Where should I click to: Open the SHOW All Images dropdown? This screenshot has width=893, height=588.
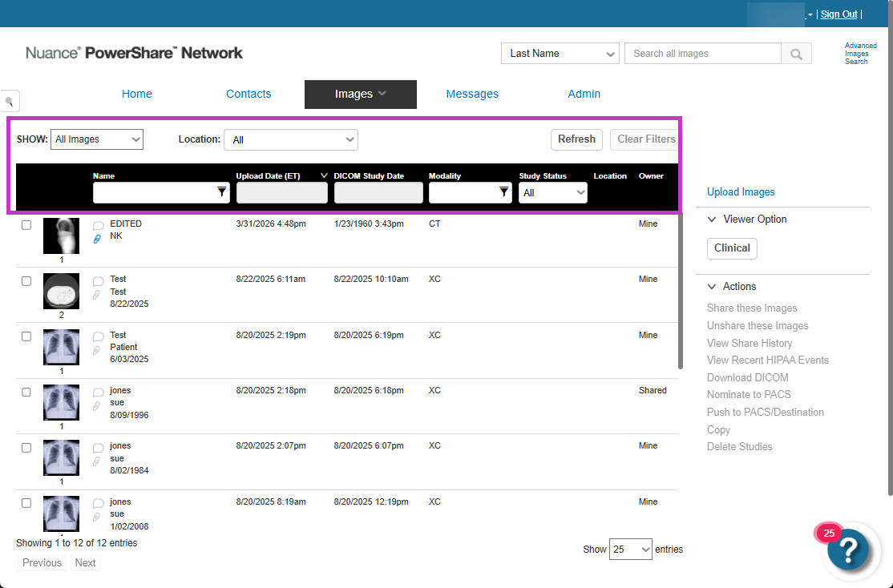coord(97,139)
